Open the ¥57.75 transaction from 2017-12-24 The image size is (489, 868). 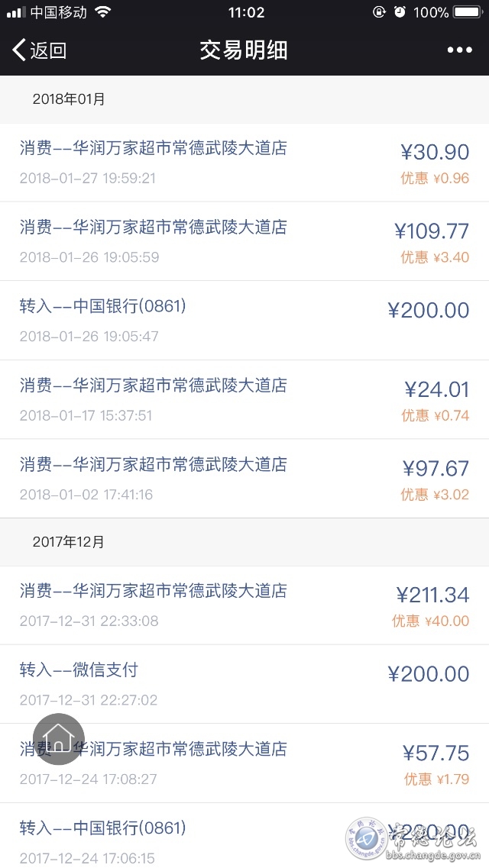click(x=244, y=763)
